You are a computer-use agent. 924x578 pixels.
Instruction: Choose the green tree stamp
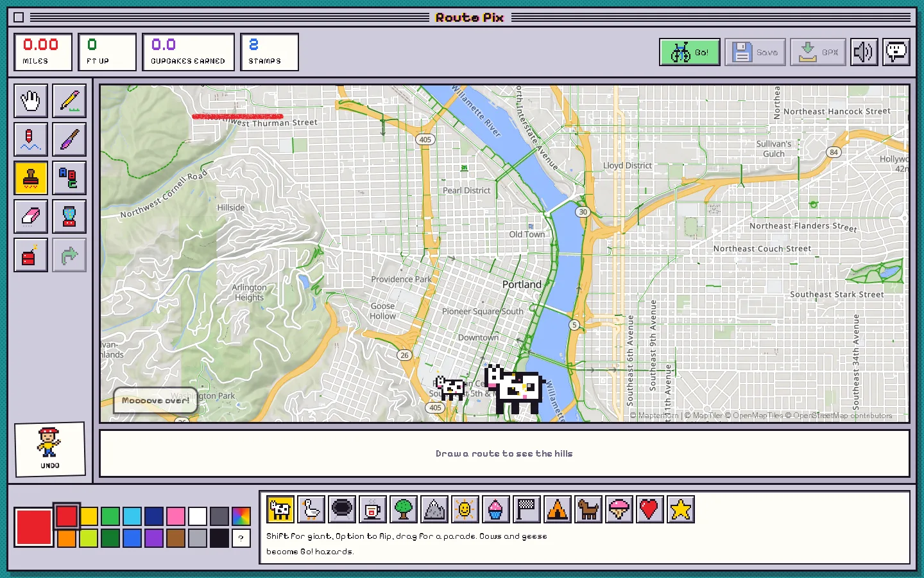(404, 509)
